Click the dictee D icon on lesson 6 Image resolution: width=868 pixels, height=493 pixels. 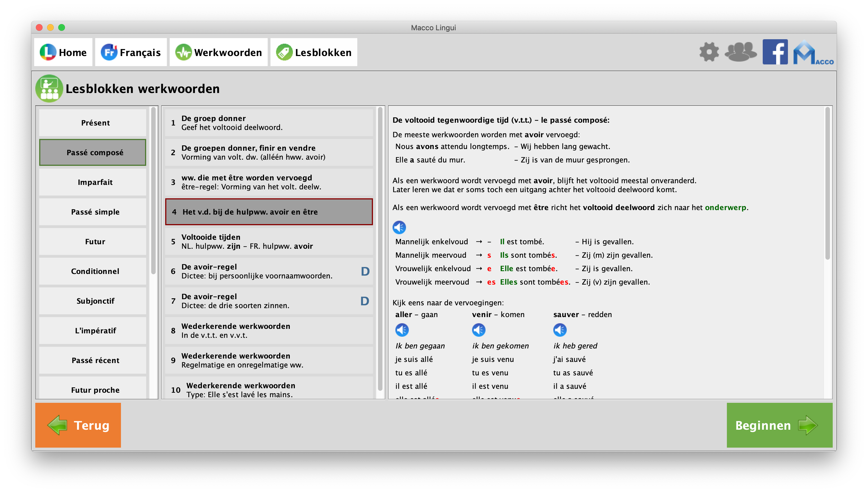click(365, 271)
